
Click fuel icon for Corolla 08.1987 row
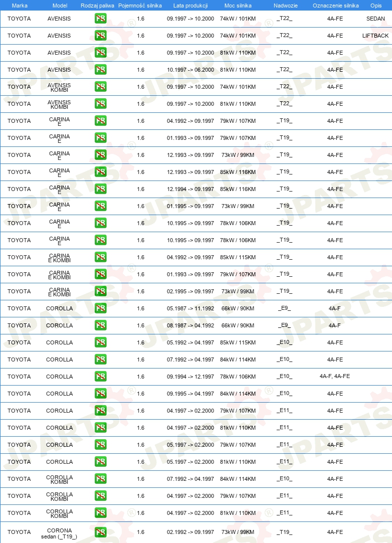coord(100,325)
